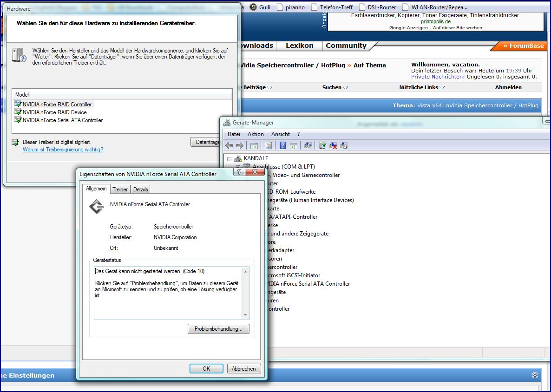Click the help '?' button in Eigenschaften title bar
551x392 pixels.
(239, 172)
